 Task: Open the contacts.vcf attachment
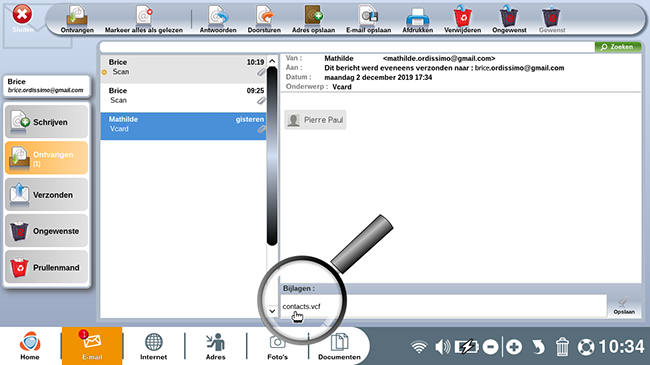pos(301,307)
